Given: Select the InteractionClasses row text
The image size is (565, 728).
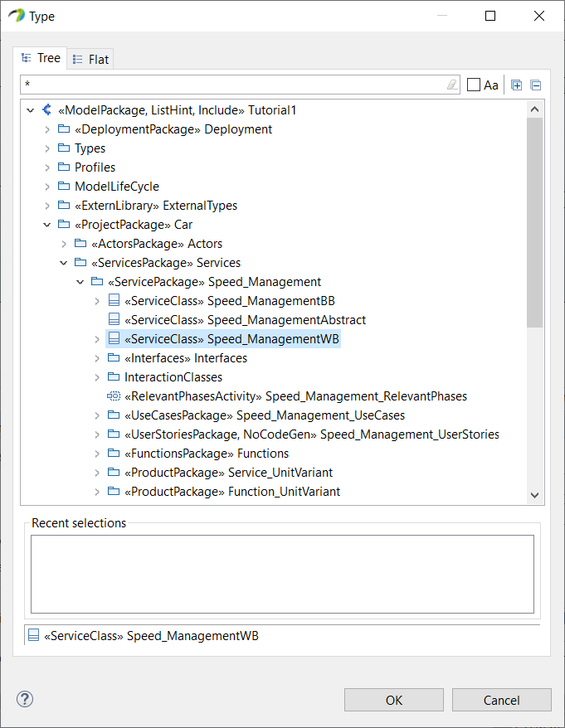Looking at the screenshot, I should click(x=173, y=377).
